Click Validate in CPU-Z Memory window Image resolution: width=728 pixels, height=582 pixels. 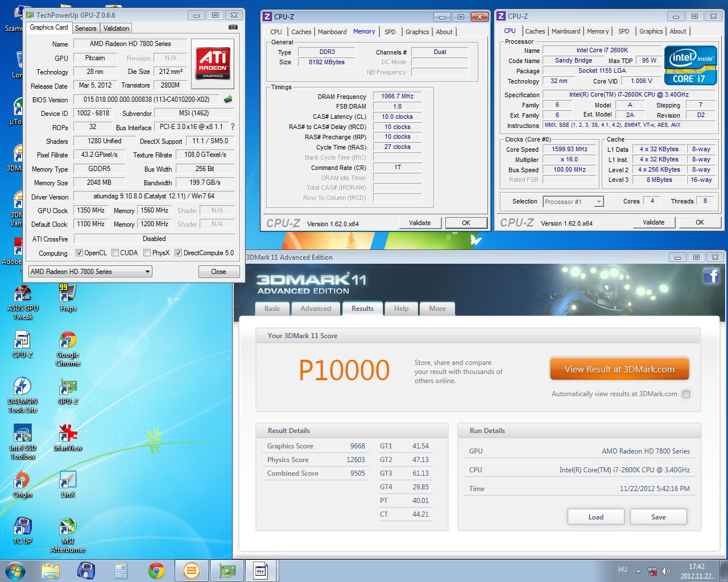(x=420, y=223)
